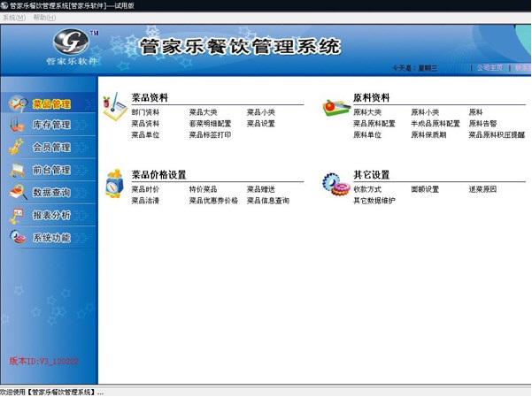Click the 菜品管理 sidebar icon
Viewport: 532px width, 397px height.
pyautogui.click(x=18, y=103)
